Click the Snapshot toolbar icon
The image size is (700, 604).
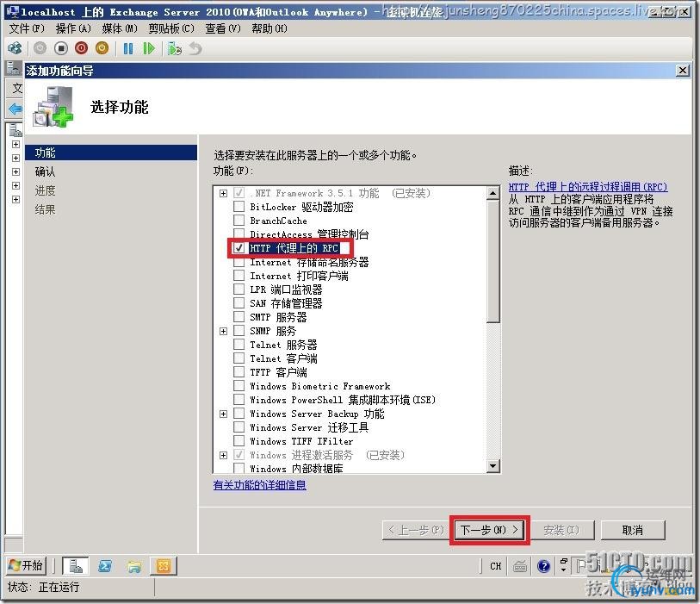coord(175,48)
